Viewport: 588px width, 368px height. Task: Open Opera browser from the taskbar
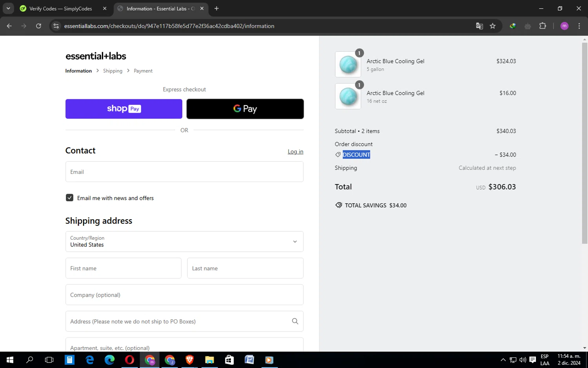[x=129, y=360]
